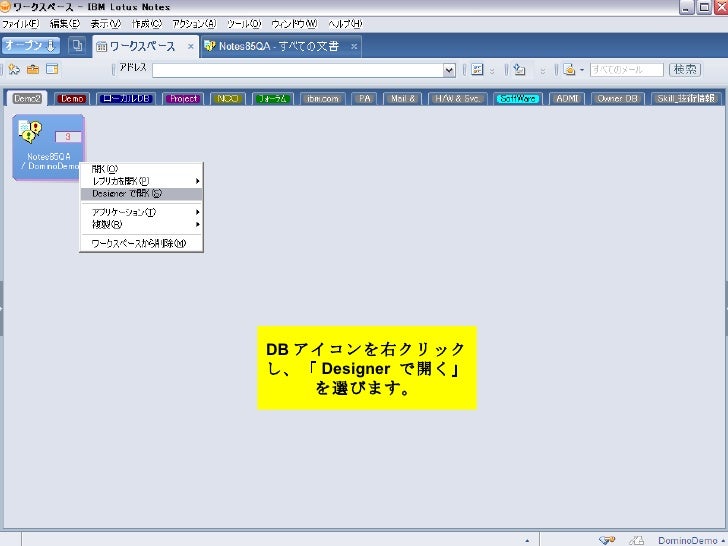Viewport: 728px width, 546px height.
Task: Open the 編集(E) menu
Action: [x=65, y=24]
